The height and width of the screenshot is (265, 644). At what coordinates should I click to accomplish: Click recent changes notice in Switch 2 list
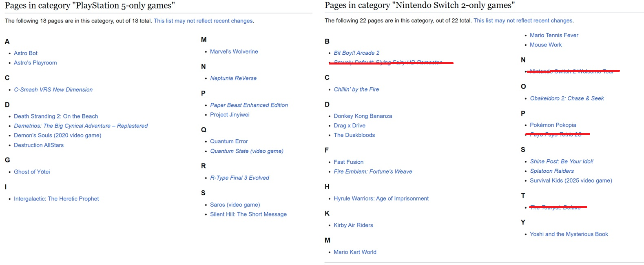[x=523, y=20]
